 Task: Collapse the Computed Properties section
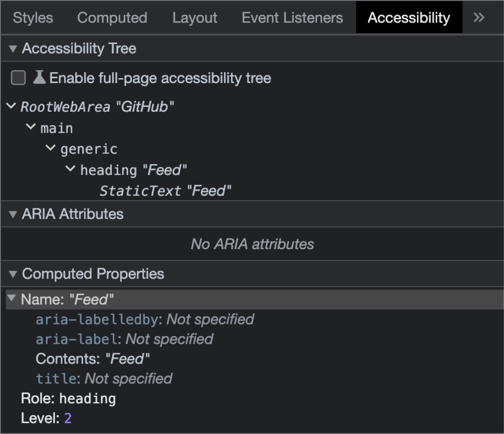point(13,274)
